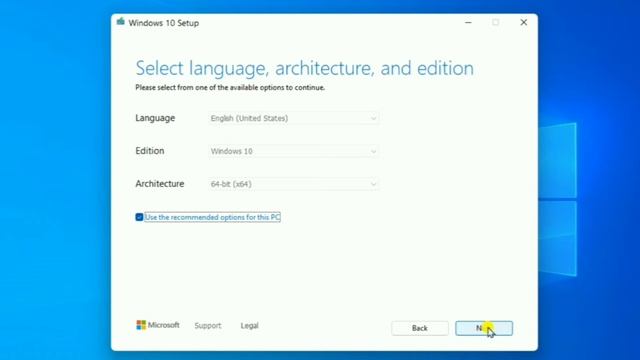Go Back to the previous page

click(420, 328)
